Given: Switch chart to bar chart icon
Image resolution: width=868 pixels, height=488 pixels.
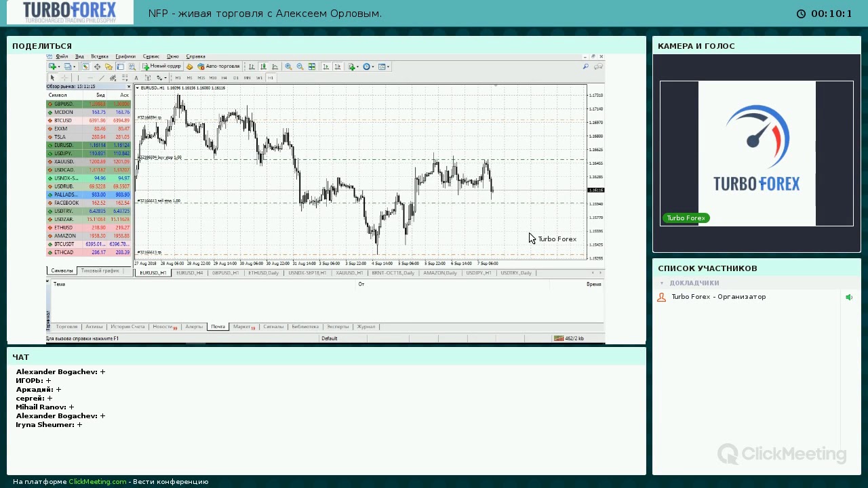Looking at the screenshot, I should pyautogui.click(x=252, y=66).
